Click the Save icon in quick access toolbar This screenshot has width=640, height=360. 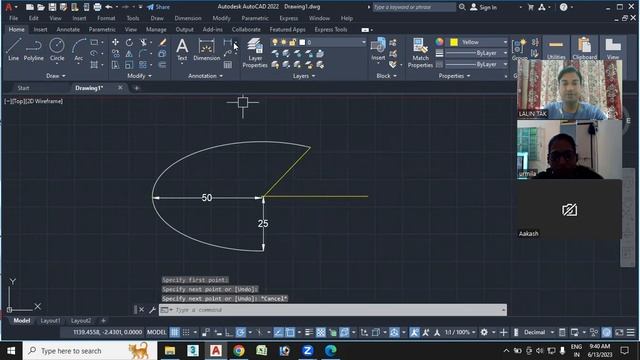52,7
